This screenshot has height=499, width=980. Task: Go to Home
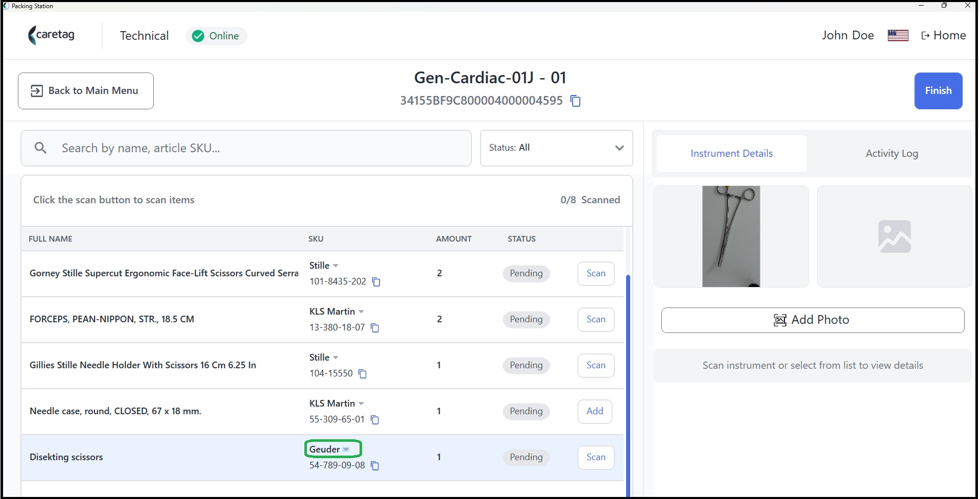(x=943, y=35)
